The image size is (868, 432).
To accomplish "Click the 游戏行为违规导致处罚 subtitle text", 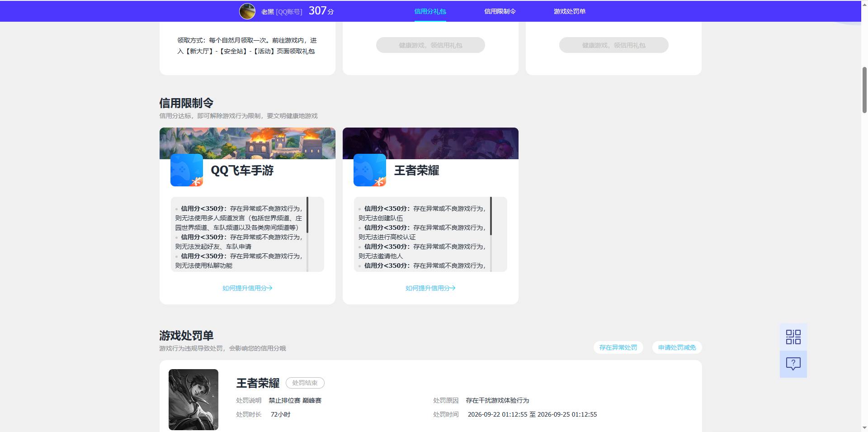I will point(222,348).
